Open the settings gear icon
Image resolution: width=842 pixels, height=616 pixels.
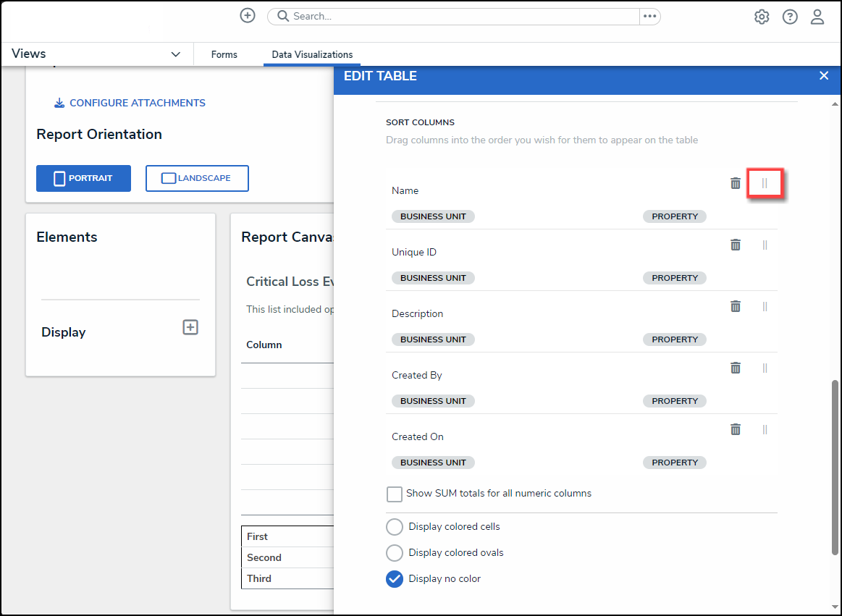(762, 17)
